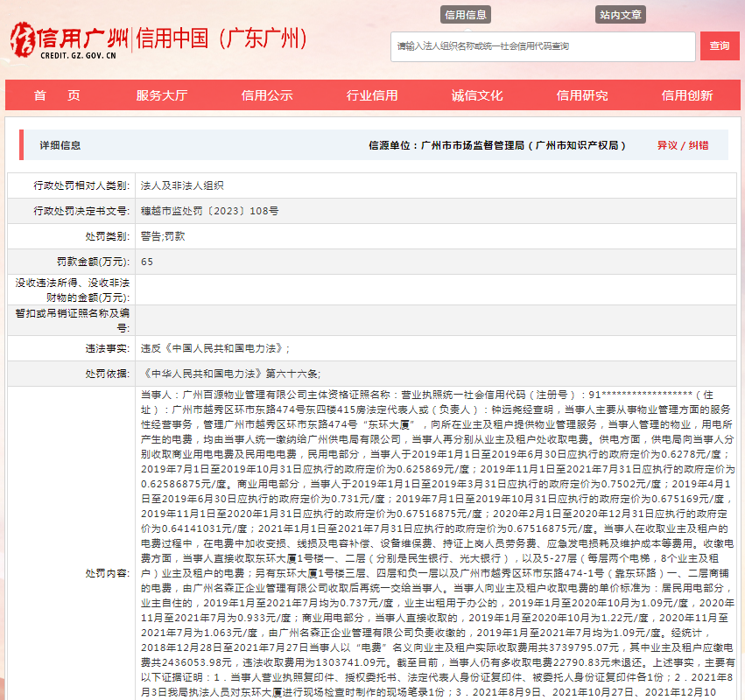Open the 信用创新 navigation item
The width and height of the screenshot is (745, 700).
(x=687, y=95)
